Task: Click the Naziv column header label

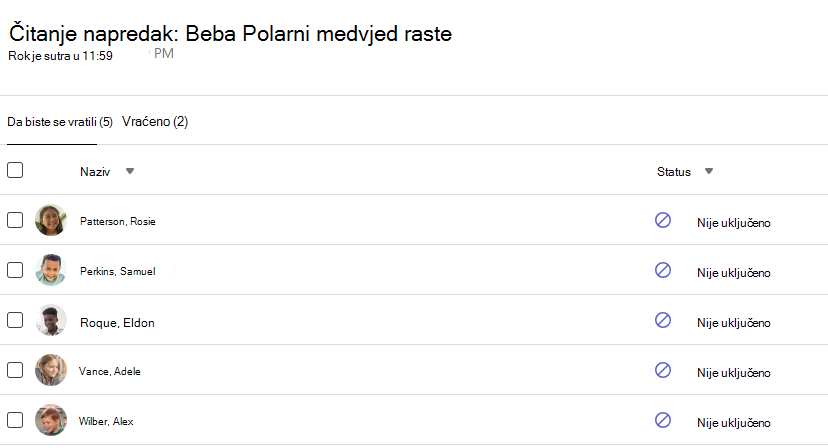Action: tap(95, 172)
